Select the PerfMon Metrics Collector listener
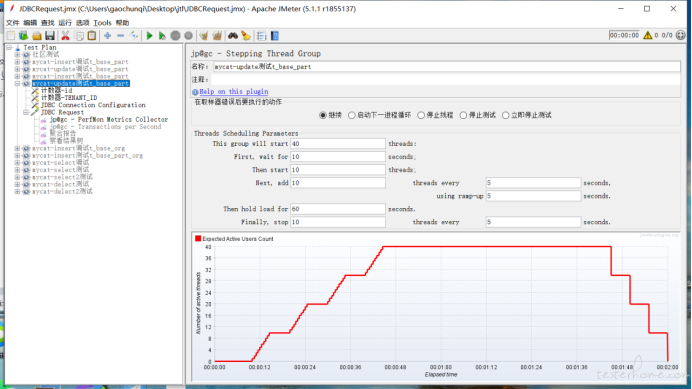Viewport: 692px width, 389px height. (x=109, y=120)
